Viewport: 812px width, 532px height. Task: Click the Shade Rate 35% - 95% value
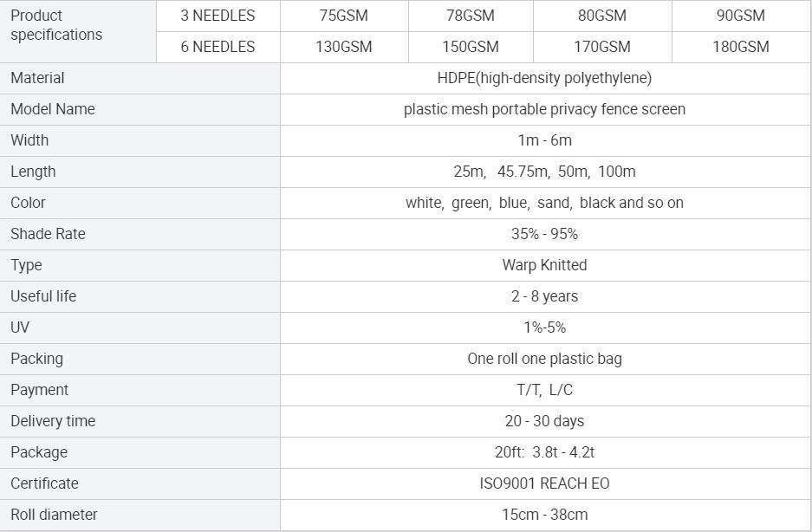[544, 234]
